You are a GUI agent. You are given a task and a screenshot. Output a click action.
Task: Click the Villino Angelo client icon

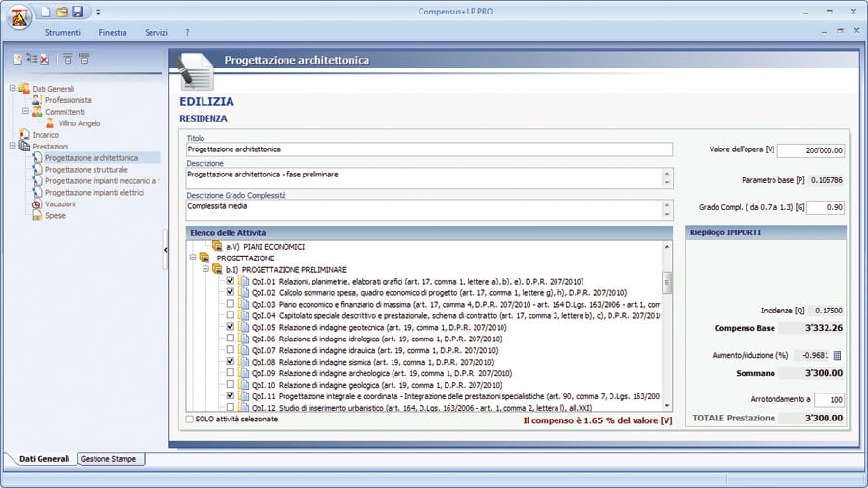(x=50, y=123)
